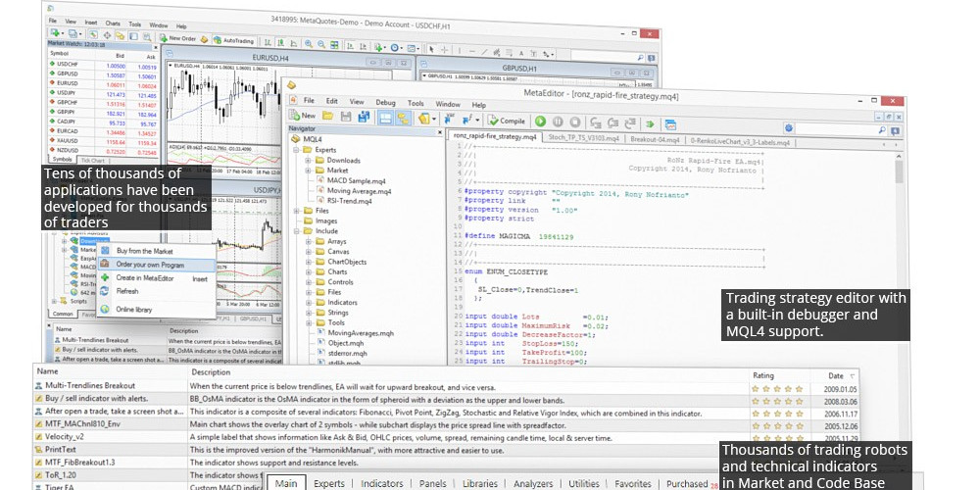Click the Rating column header

point(762,374)
